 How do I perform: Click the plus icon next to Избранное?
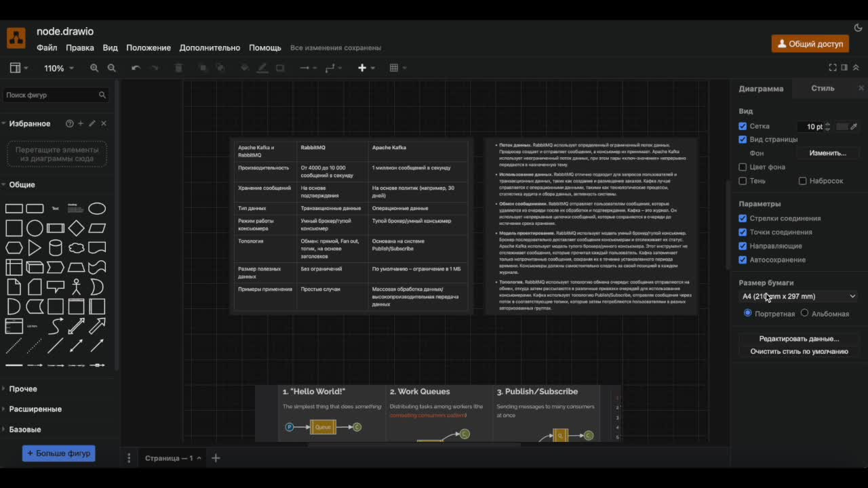[81, 123]
